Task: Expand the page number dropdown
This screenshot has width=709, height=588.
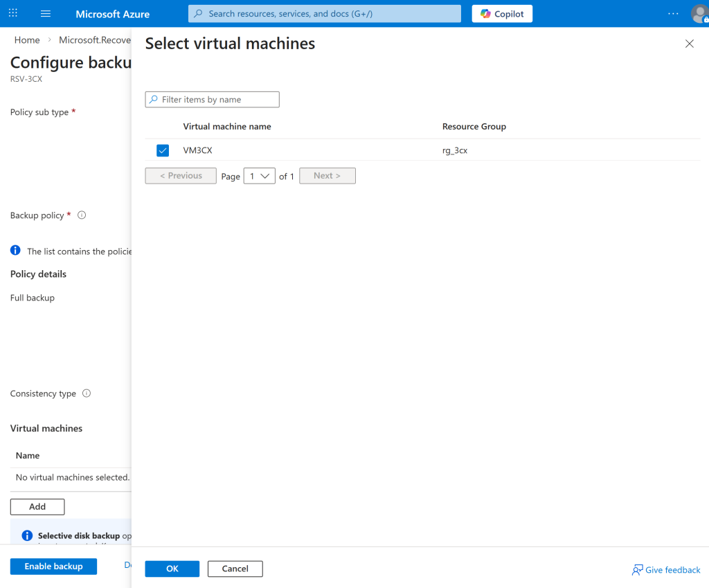Action: click(x=260, y=176)
